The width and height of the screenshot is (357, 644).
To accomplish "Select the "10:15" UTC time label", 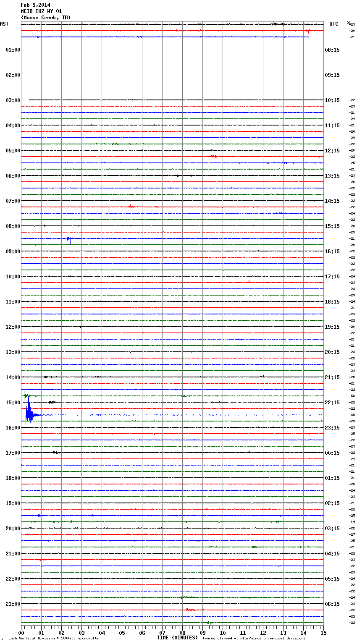I will 332,100.
